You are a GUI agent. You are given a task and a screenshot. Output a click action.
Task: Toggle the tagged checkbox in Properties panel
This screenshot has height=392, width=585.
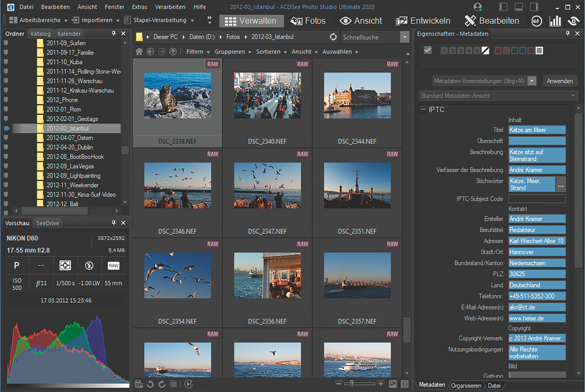tap(428, 50)
